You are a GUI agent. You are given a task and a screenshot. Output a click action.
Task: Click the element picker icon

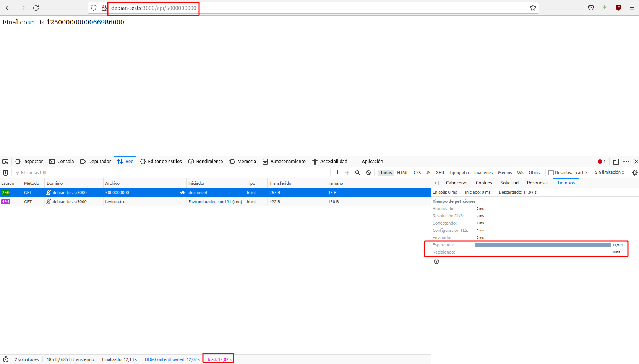(x=5, y=162)
